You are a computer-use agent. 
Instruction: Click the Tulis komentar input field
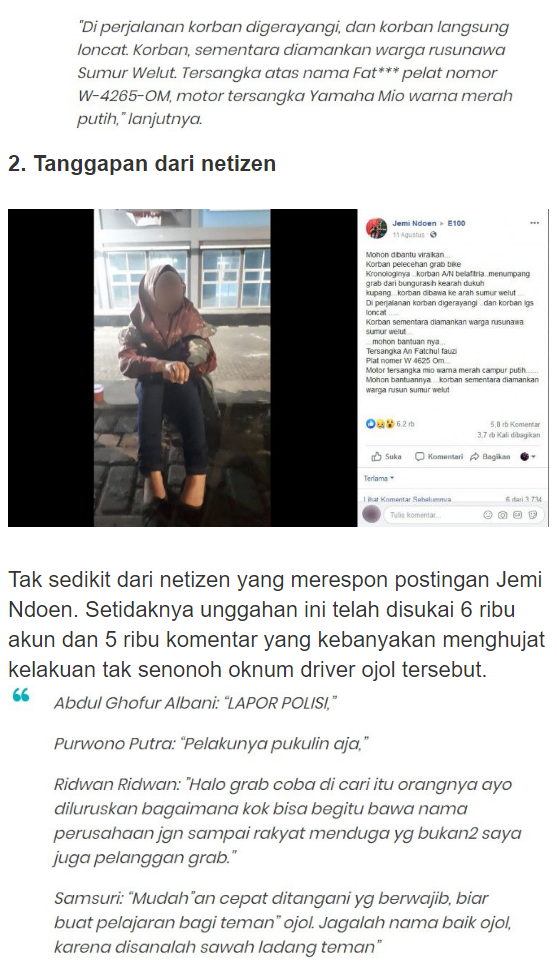[464, 515]
